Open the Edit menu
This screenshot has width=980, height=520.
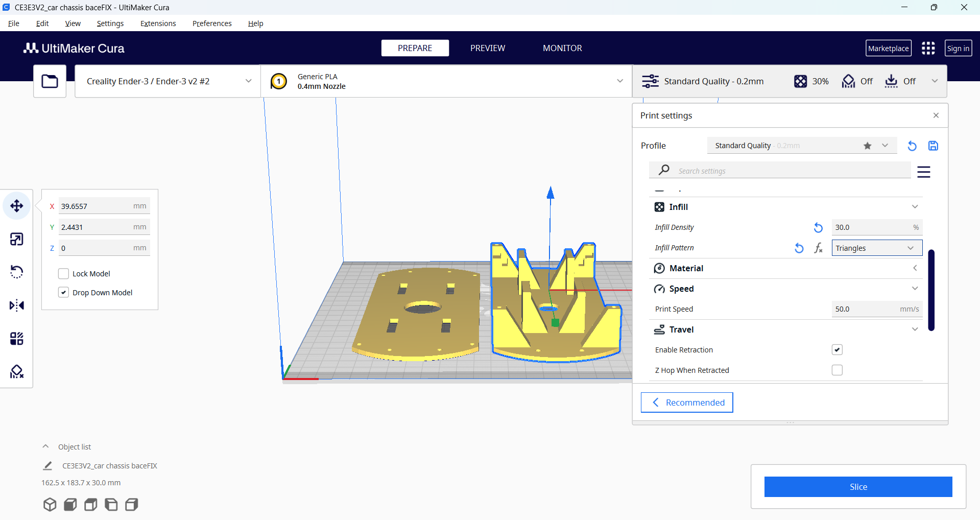[x=42, y=23]
